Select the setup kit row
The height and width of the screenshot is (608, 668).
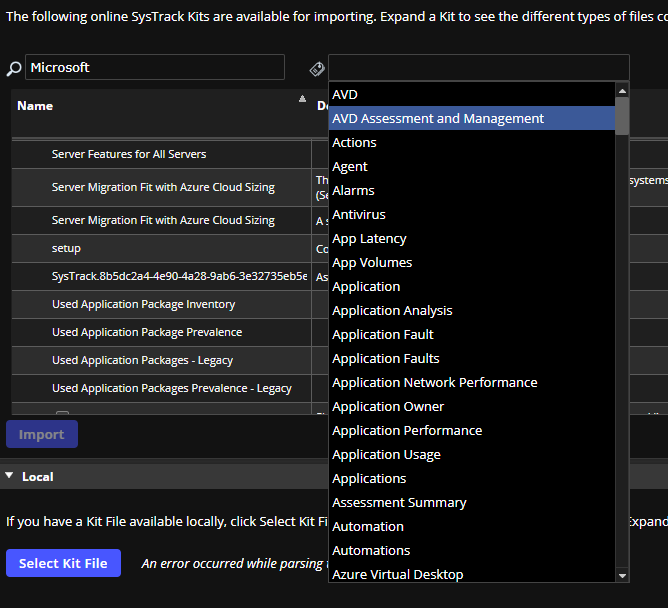[x=66, y=248]
